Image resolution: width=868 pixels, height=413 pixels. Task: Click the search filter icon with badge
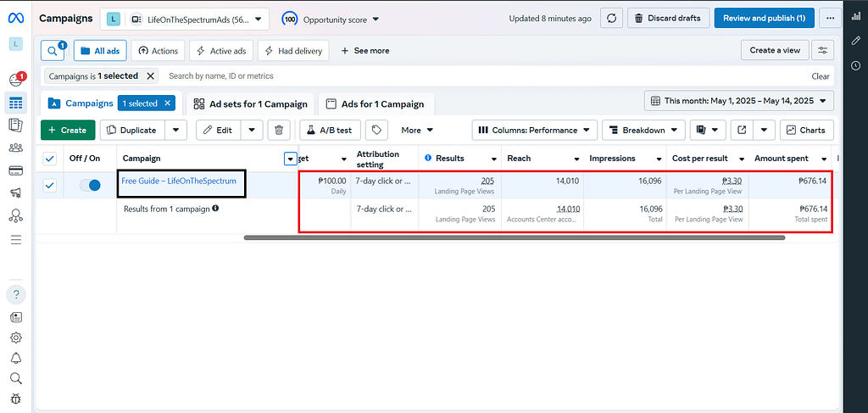[x=53, y=50]
